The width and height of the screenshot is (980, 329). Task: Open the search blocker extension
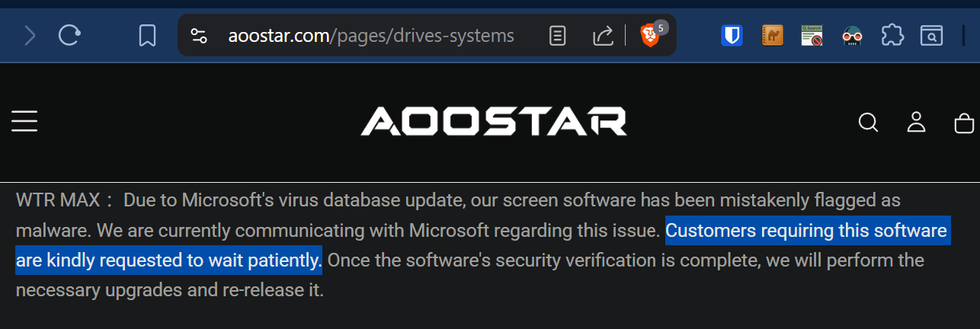[x=812, y=36]
